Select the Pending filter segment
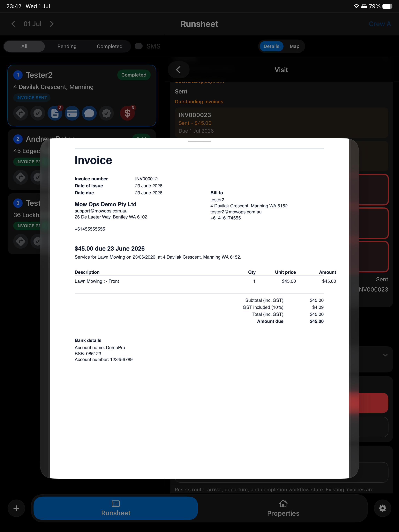 (x=67, y=46)
